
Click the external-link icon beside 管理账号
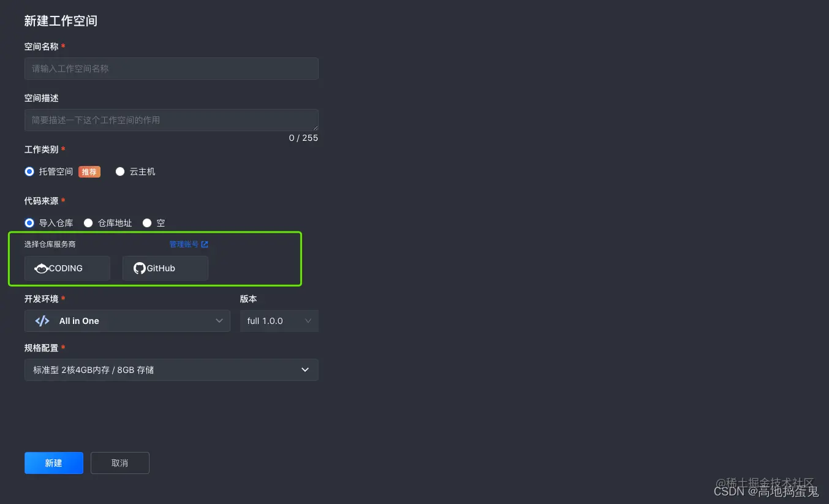pyautogui.click(x=205, y=244)
